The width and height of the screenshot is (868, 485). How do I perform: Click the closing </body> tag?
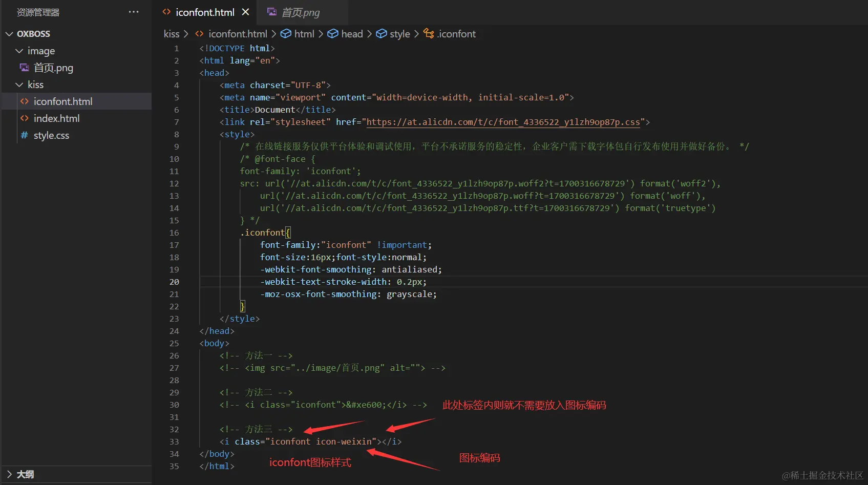coord(217,454)
